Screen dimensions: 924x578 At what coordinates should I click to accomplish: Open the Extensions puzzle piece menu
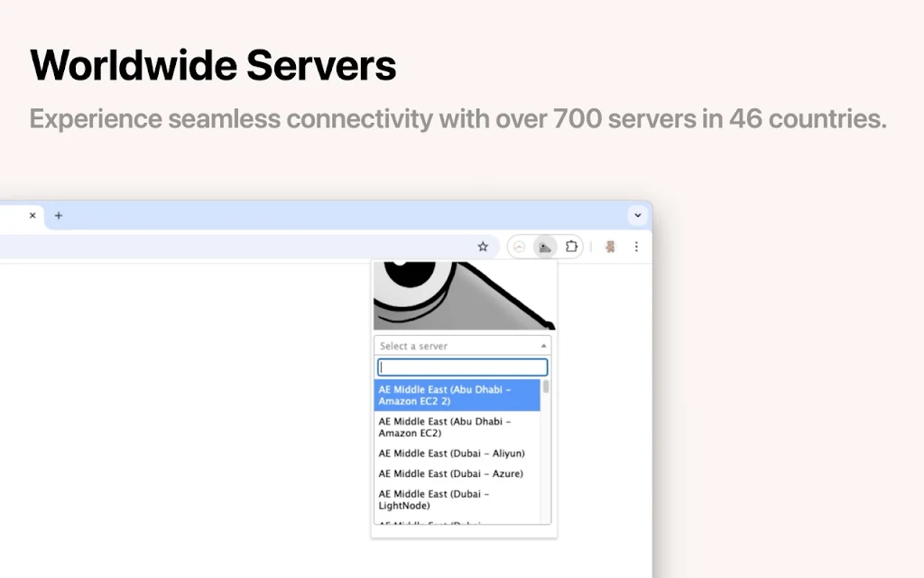tap(571, 247)
